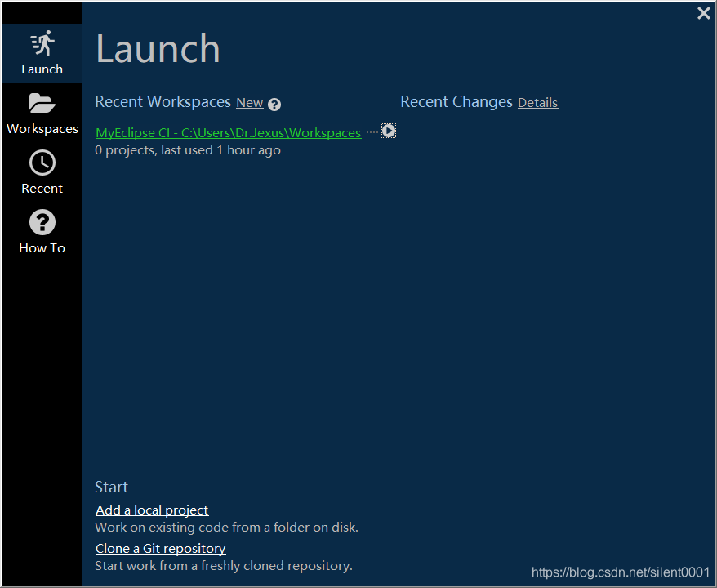Click the New workspace link
The image size is (717, 588).
(x=250, y=103)
